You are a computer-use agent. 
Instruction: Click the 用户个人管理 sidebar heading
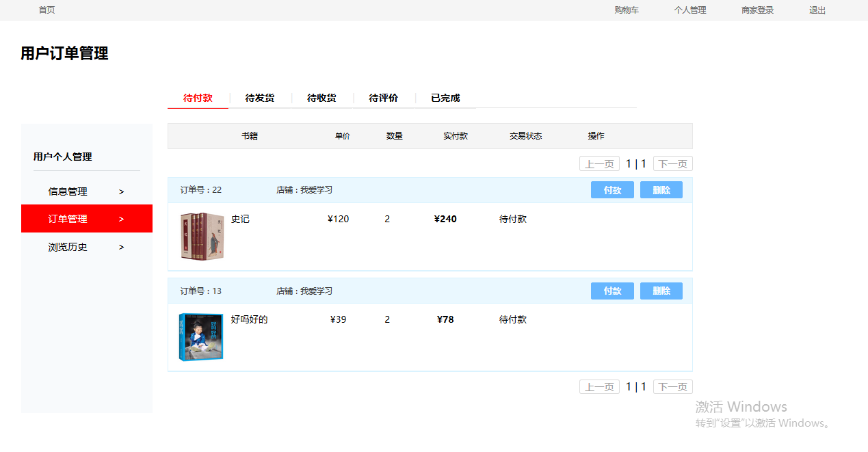click(63, 157)
